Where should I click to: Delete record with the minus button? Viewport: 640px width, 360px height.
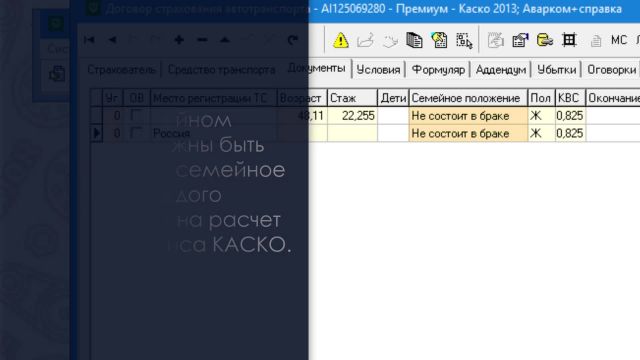coord(202,40)
